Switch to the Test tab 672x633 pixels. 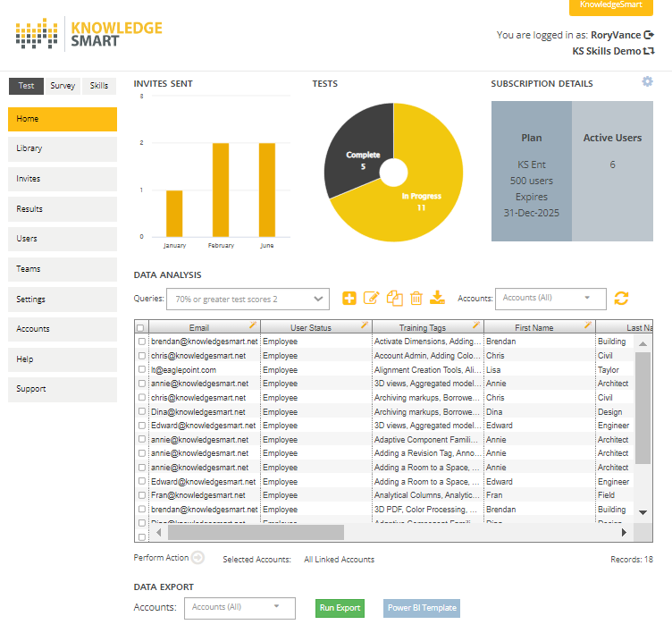pos(26,86)
